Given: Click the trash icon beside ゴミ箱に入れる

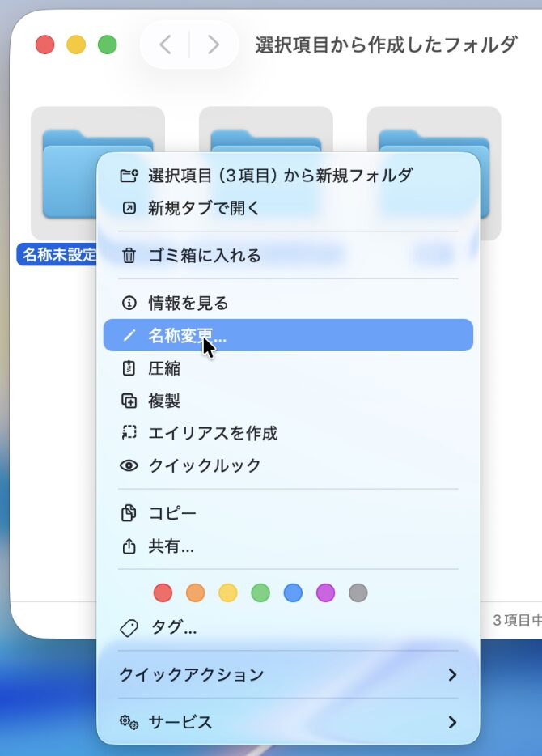Looking at the screenshot, I should (129, 256).
